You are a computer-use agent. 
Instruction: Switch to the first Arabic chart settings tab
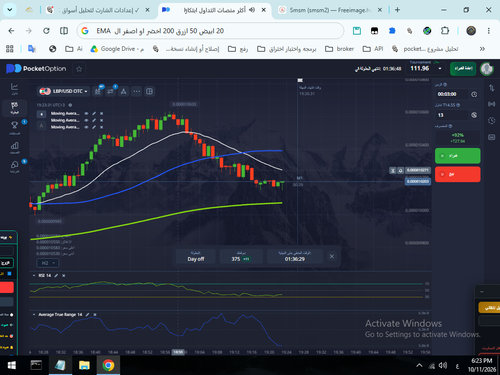click(98, 10)
